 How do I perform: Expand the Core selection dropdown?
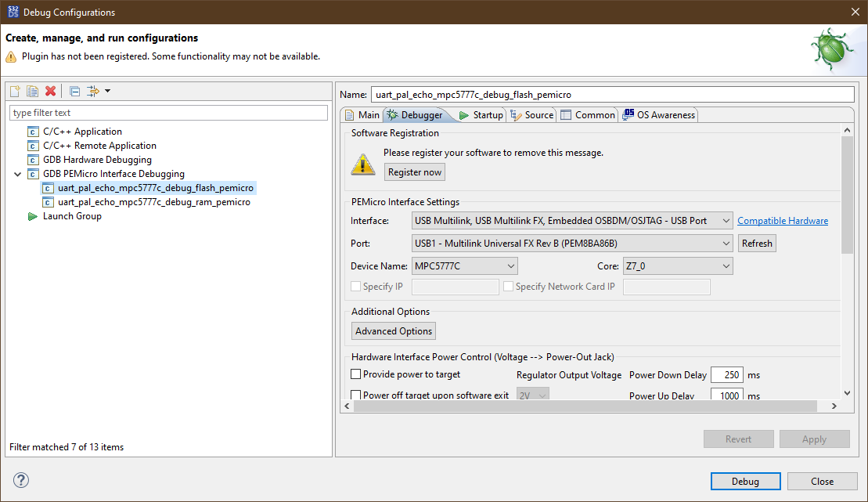(677, 266)
